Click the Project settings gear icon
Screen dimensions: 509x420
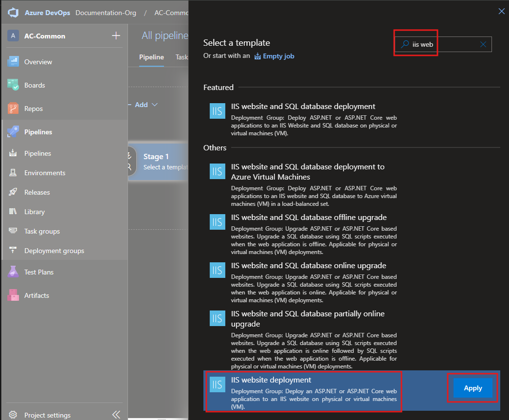13,415
